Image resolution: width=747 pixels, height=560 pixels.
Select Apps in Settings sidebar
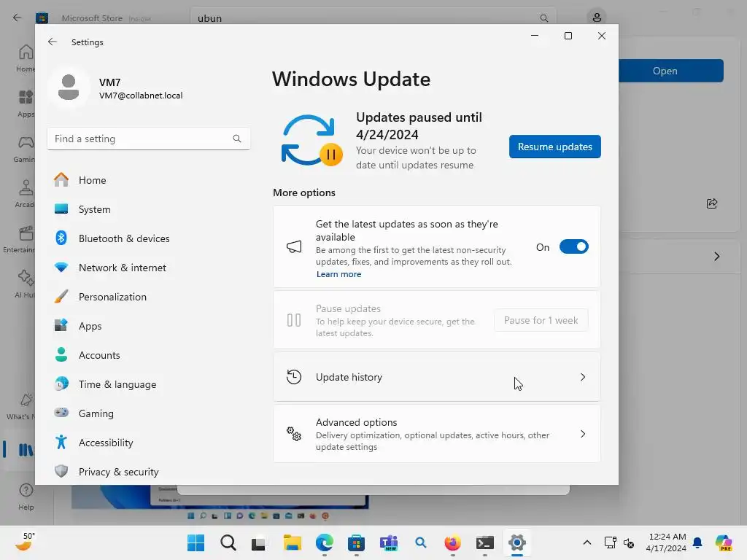(149, 326)
